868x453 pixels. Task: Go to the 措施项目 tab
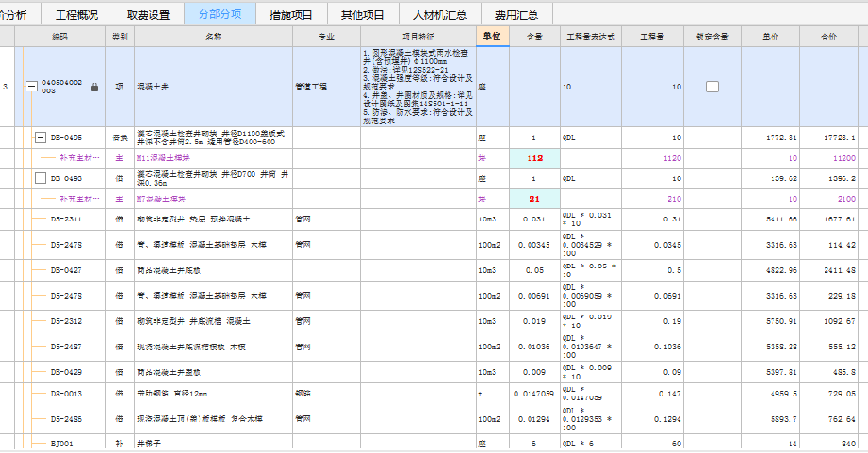click(x=290, y=15)
